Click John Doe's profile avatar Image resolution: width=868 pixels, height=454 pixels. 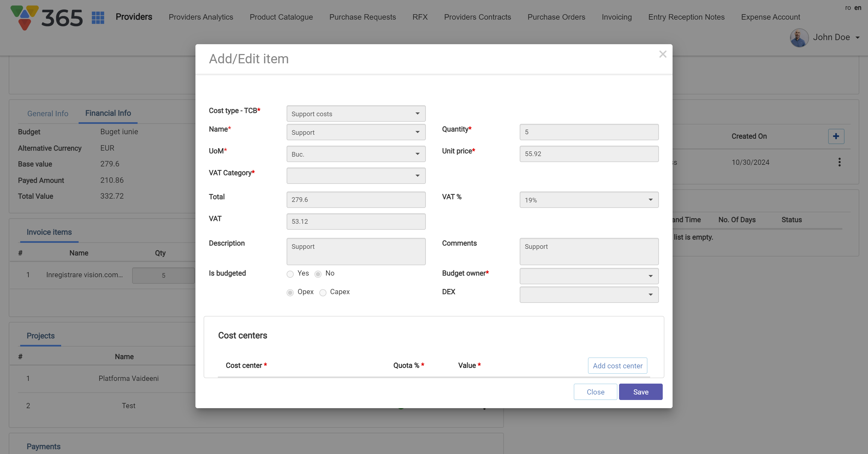(x=799, y=38)
